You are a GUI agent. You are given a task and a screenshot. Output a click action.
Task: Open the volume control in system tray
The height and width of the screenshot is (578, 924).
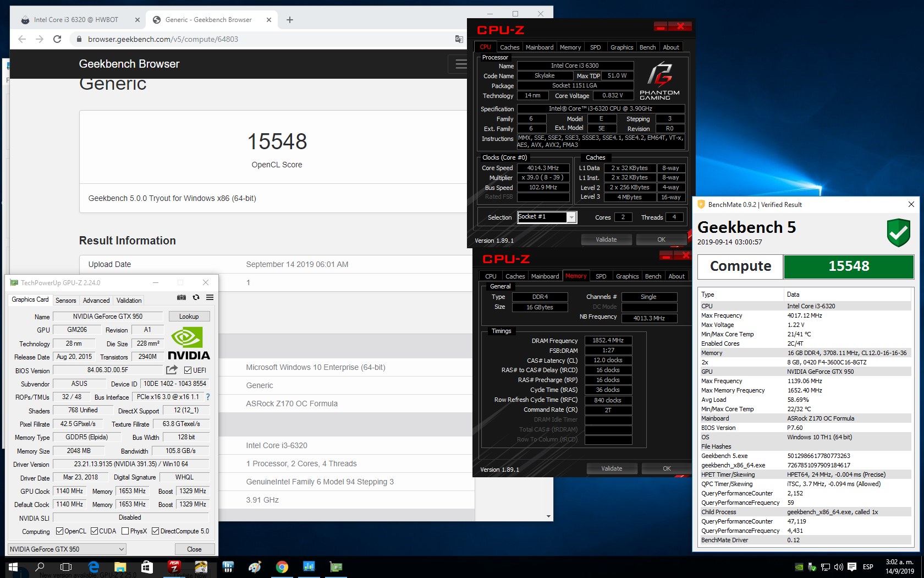839,567
